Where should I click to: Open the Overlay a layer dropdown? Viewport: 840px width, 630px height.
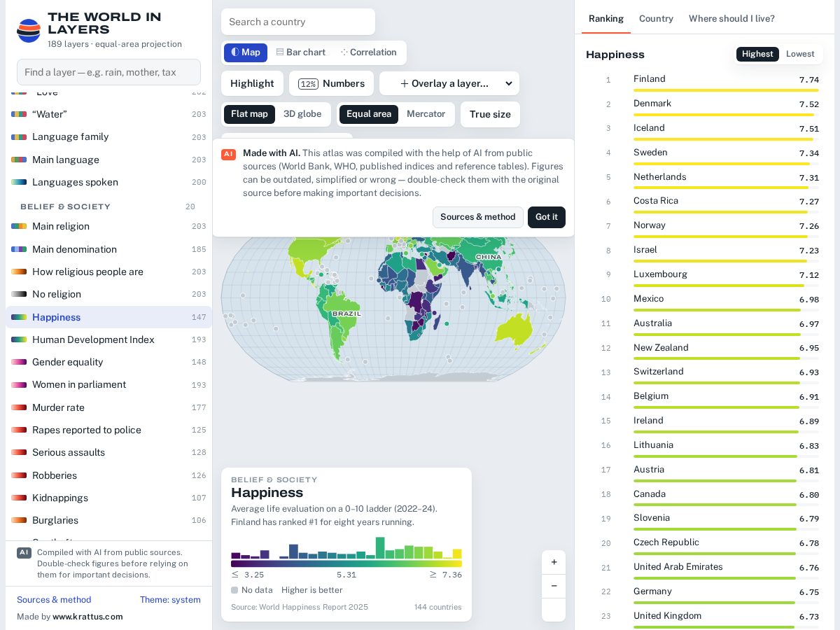[449, 83]
